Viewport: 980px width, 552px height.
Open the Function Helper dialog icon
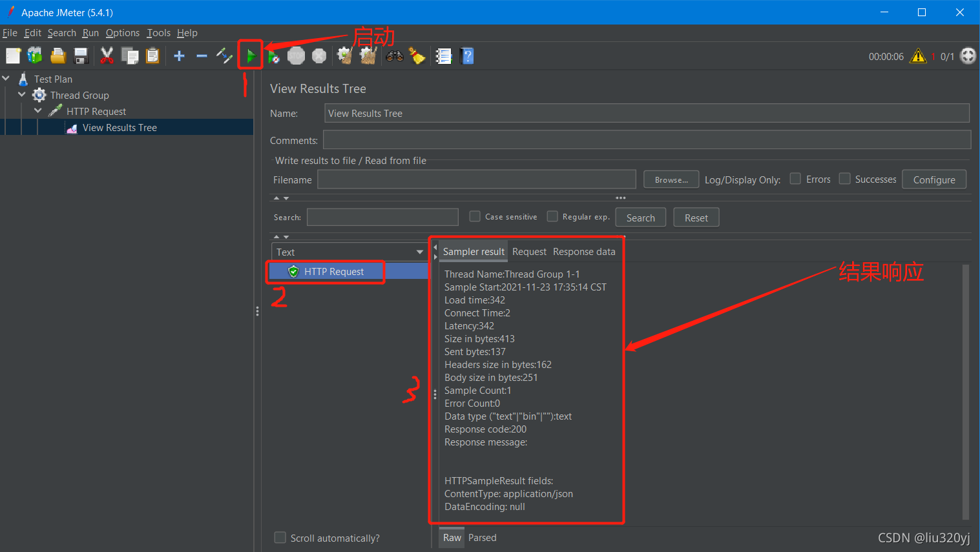click(x=443, y=56)
